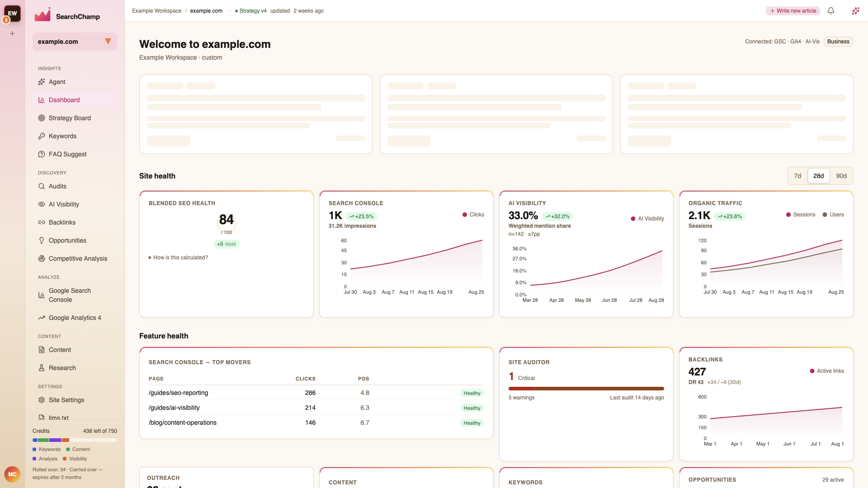Click the Opportunities lightbulb icon
868x488 pixels.
coord(42,240)
